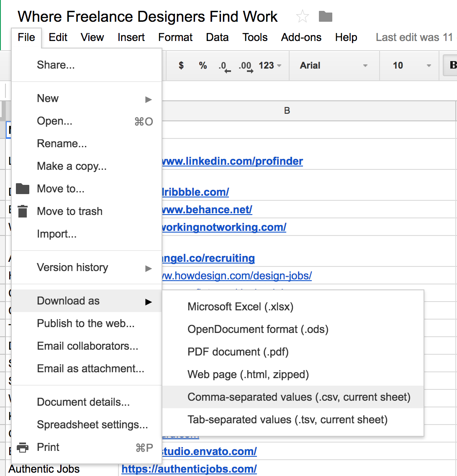Download as Comma-separated values (.csv)
This screenshot has width=457, height=476.
[x=293, y=397]
